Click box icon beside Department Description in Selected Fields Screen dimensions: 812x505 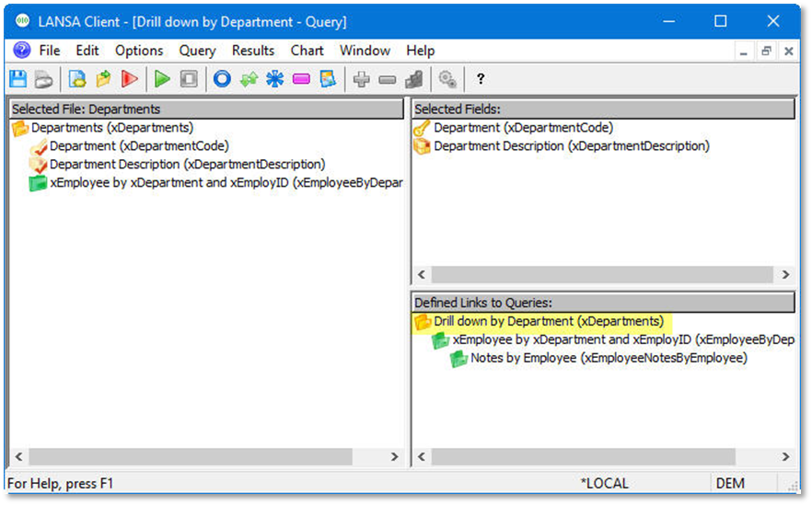click(x=422, y=146)
